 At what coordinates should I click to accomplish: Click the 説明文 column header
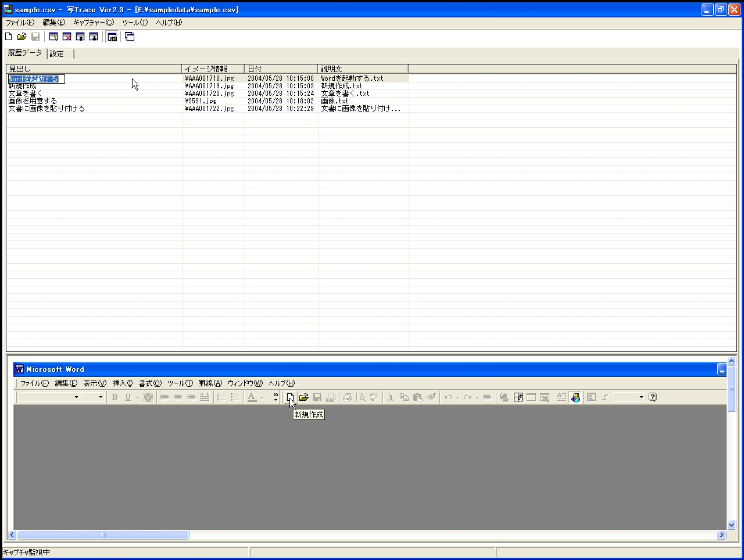(363, 69)
